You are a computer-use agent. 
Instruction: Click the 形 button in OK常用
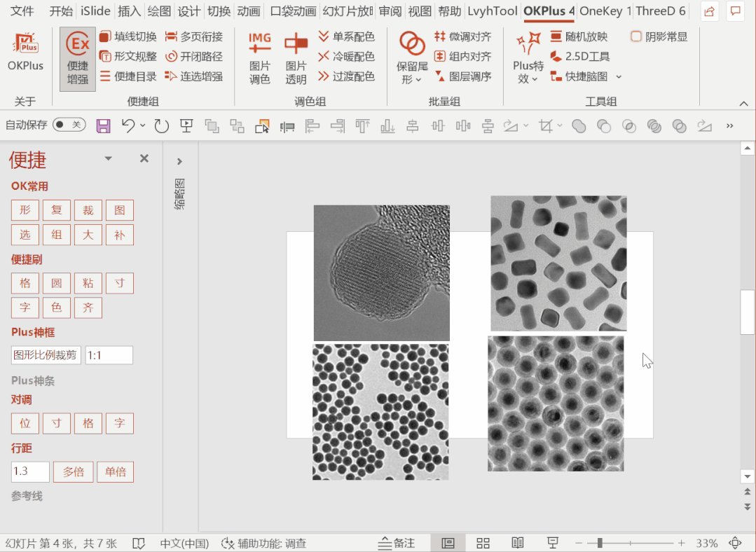(25, 210)
